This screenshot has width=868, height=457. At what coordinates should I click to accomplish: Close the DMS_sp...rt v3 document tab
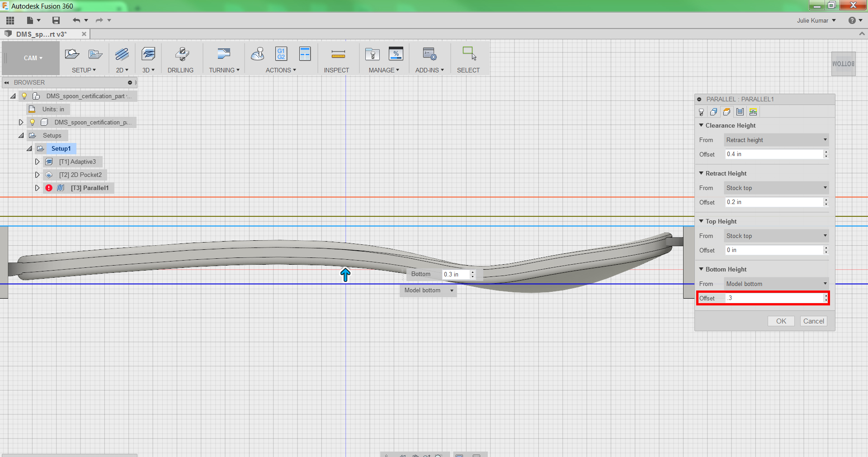[x=84, y=34]
